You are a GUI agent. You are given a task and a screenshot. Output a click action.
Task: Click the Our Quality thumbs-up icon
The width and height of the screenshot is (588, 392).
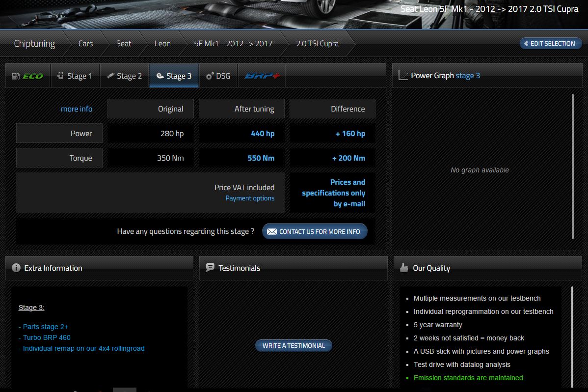pyautogui.click(x=404, y=267)
